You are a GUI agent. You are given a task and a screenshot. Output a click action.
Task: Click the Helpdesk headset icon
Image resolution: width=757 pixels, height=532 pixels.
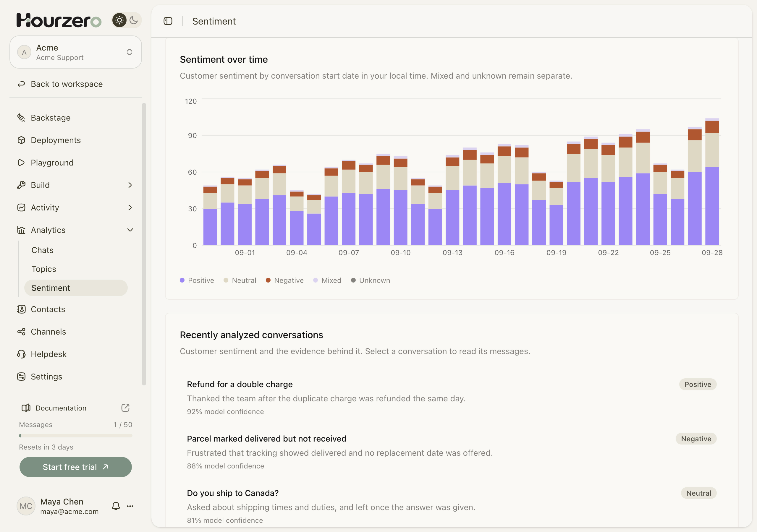pos(21,354)
